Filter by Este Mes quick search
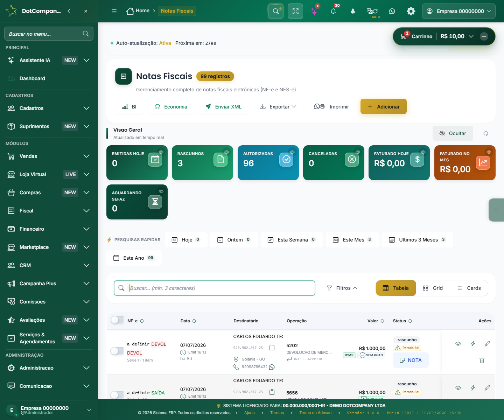Viewport: 504px width, 420px height. (x=352, y=240)
